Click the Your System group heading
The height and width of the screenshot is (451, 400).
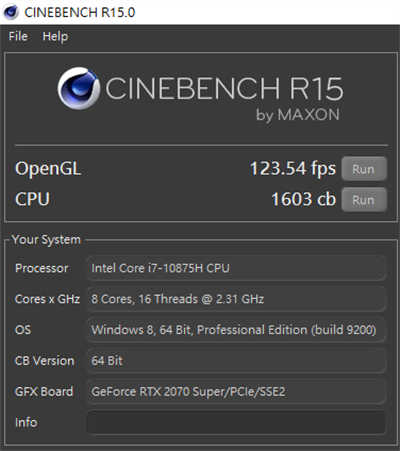46,240
